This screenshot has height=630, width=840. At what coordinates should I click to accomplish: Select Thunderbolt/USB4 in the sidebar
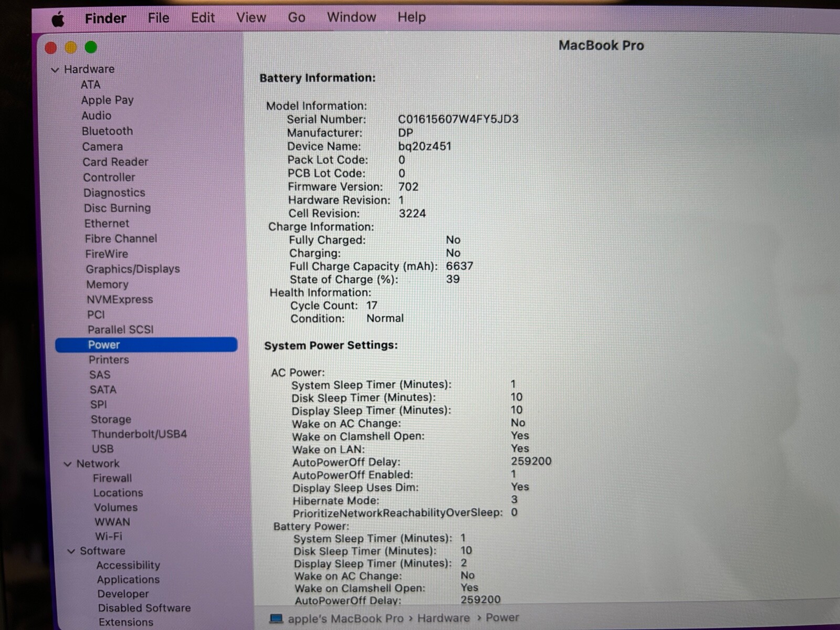(x=139, y=434)
